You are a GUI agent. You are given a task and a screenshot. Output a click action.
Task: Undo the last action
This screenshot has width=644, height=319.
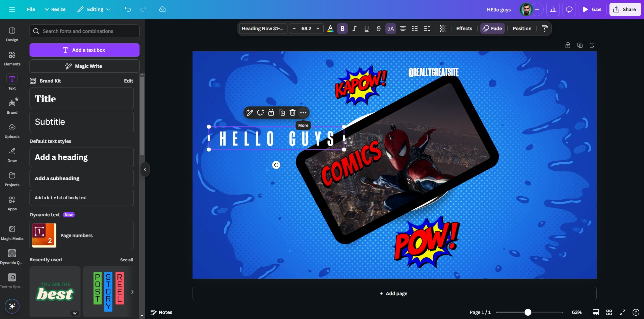(x=127, y=9)
